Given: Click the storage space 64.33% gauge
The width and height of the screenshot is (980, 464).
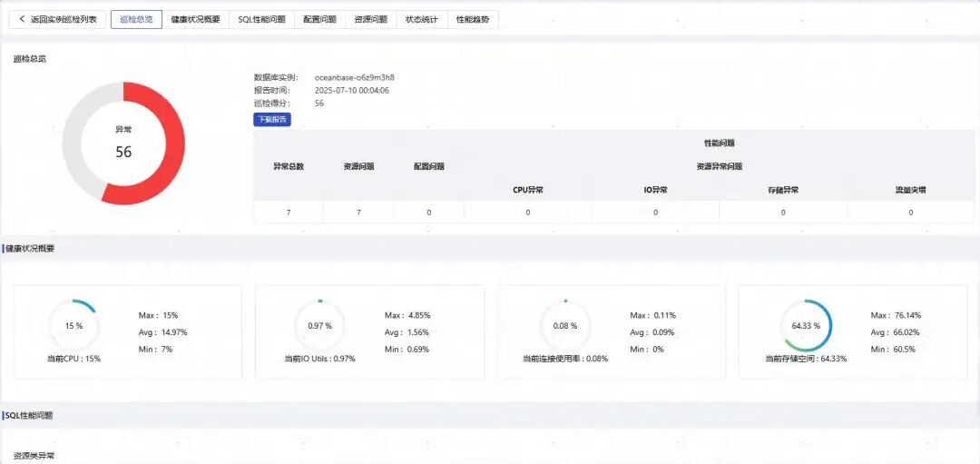Looking at the screenshot, I should tap(807, 326).
